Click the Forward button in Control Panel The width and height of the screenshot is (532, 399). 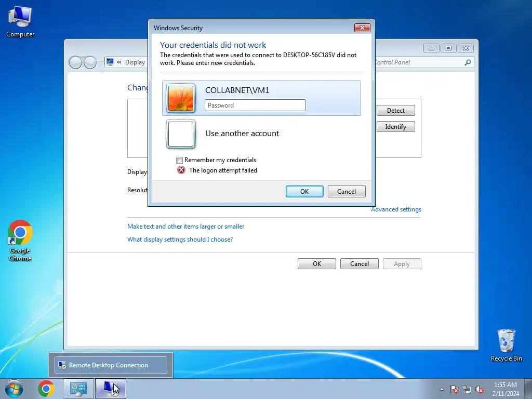(90, 62)
